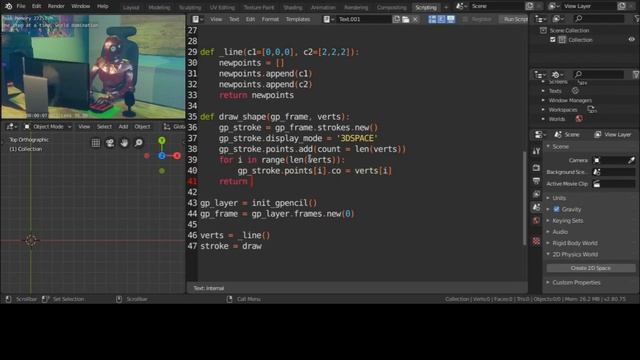The height and width of the screenshot is (360, 640).
Task: Open the text datablock browse dropdown
Action: (x=329, y=19)
